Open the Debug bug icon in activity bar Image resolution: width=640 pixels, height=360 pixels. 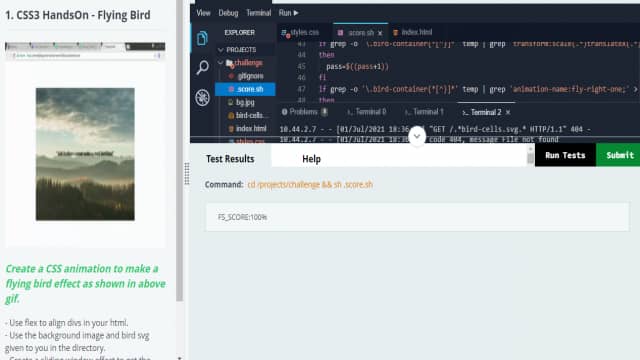tap(202, 98)
